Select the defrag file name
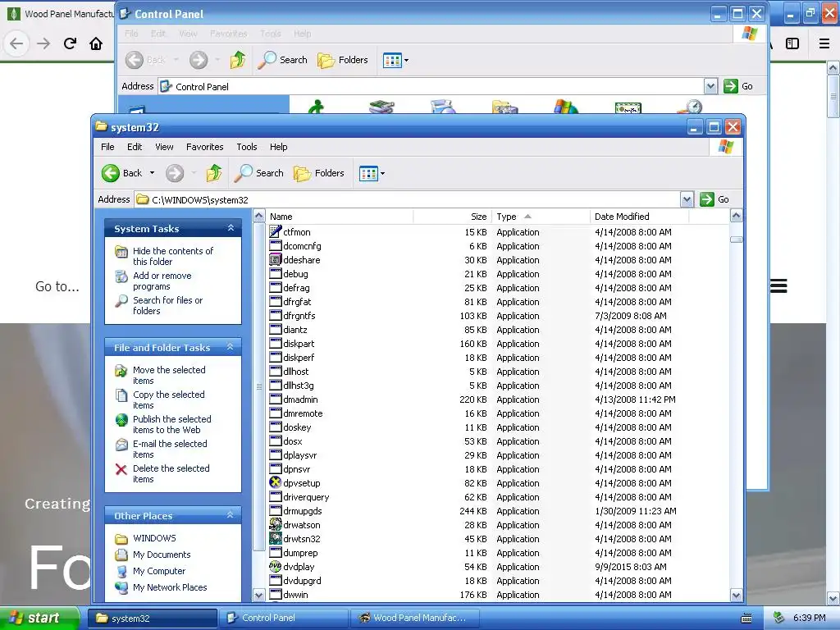 tap(296, 288)
